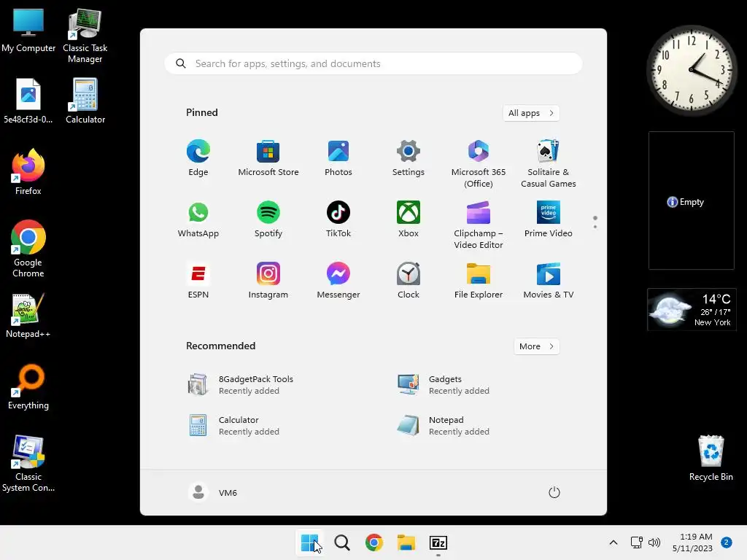747x560 pixels.
Task: Expand hidden system tray icons chevron
Action: (614, 542)
